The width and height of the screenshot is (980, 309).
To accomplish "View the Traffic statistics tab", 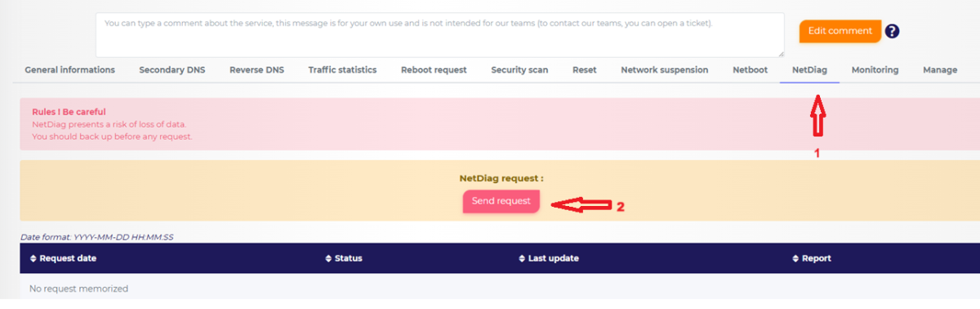I will (342, 70).
